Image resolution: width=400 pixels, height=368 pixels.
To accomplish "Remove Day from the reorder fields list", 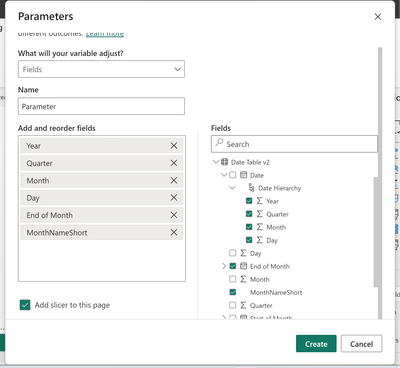I will click(x=174, y=198).
